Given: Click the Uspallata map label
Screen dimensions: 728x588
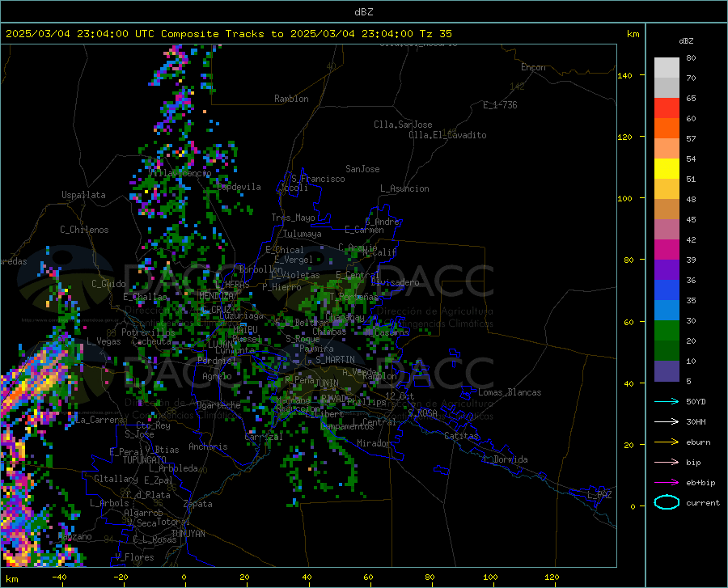Looking at the screenshot, I should (83, 195).
